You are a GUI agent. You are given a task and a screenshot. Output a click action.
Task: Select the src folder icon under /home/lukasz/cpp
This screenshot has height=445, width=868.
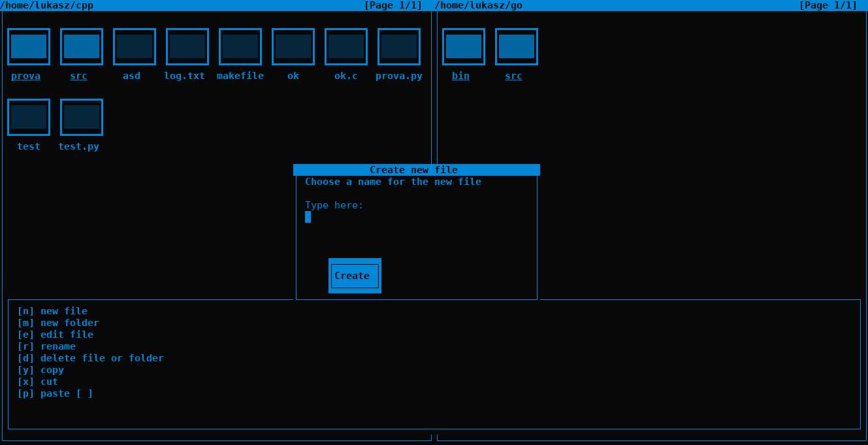[x=82, y=46]
